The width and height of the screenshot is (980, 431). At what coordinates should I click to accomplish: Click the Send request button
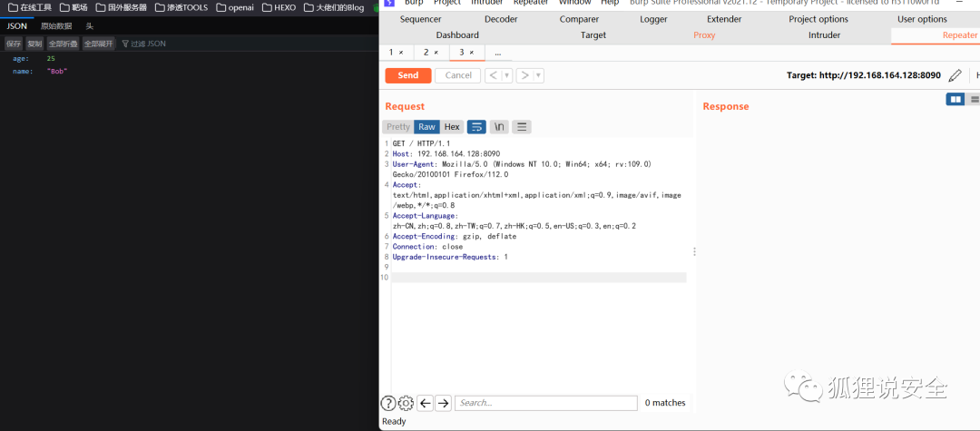pyautogui.click(x=408, y=75)
